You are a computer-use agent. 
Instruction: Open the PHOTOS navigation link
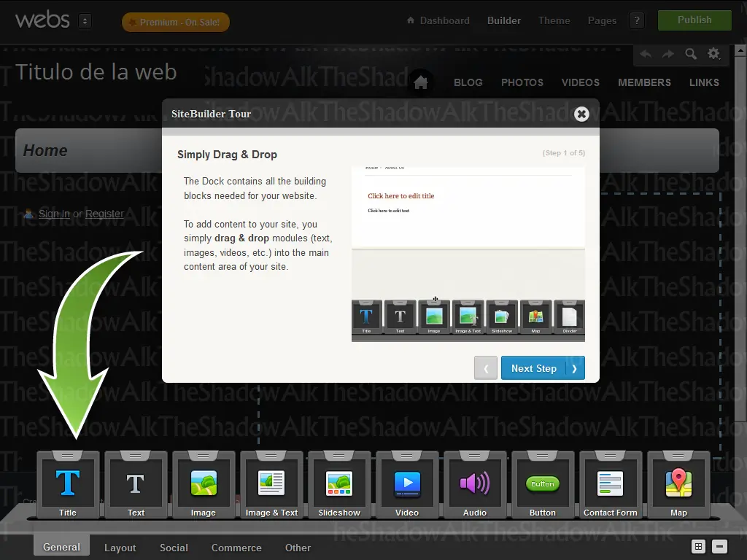tap(522, 82)
